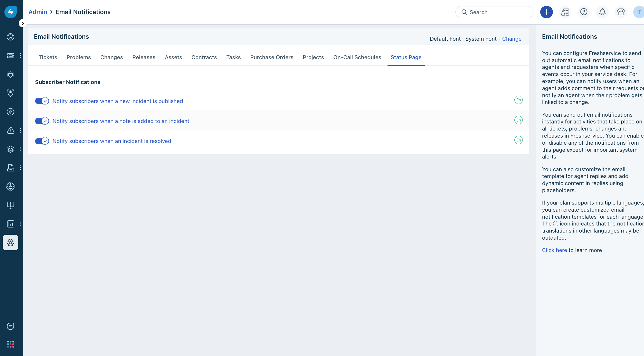The height and width of the screenshot is (356, 644).
Task: Click the blue plus new item button
Action: 546,12
